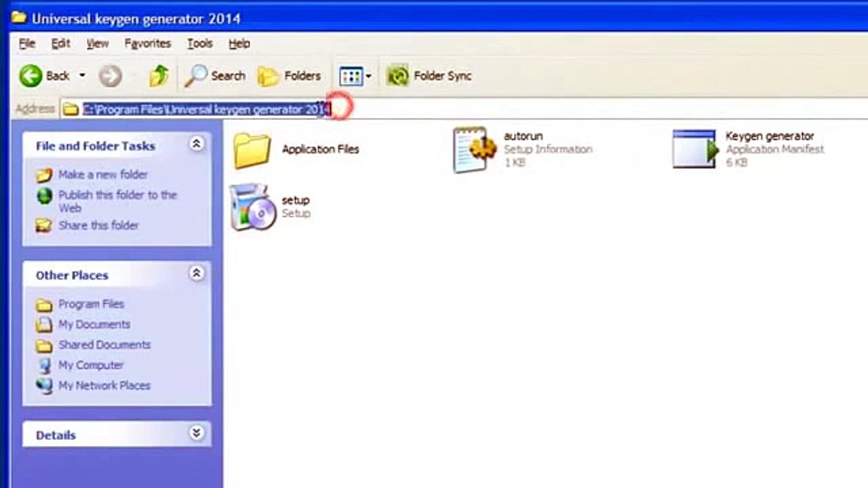Image resolution: width=868 pixels, height=488 pixels.
Task: Go up one folder level
Action: coord(159,76)
